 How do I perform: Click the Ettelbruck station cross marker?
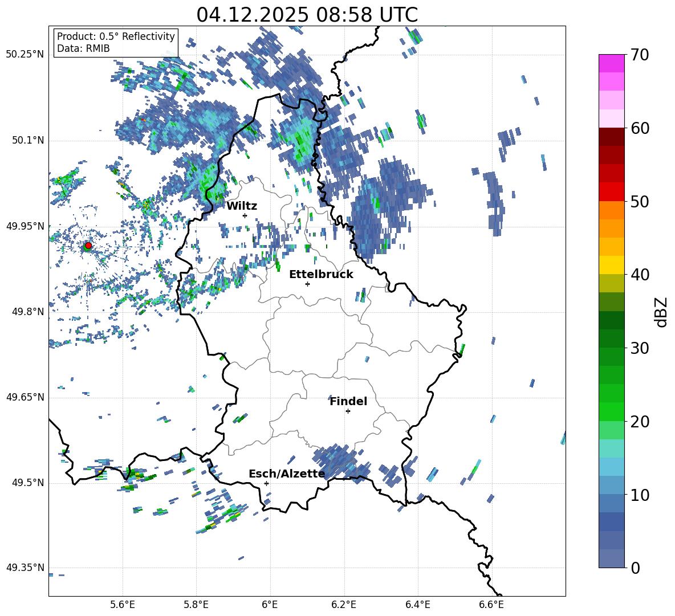[307, 284]
